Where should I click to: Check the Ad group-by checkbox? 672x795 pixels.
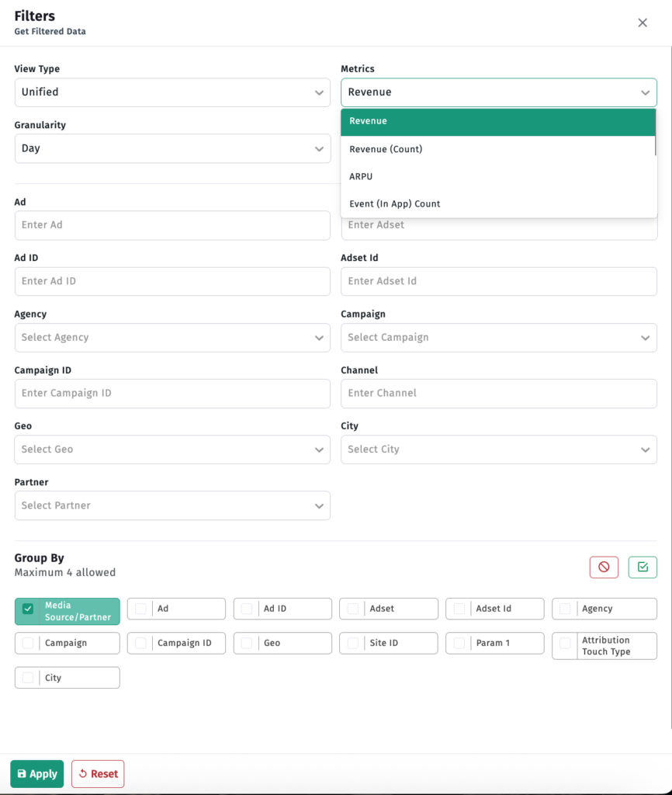(140, 609)
